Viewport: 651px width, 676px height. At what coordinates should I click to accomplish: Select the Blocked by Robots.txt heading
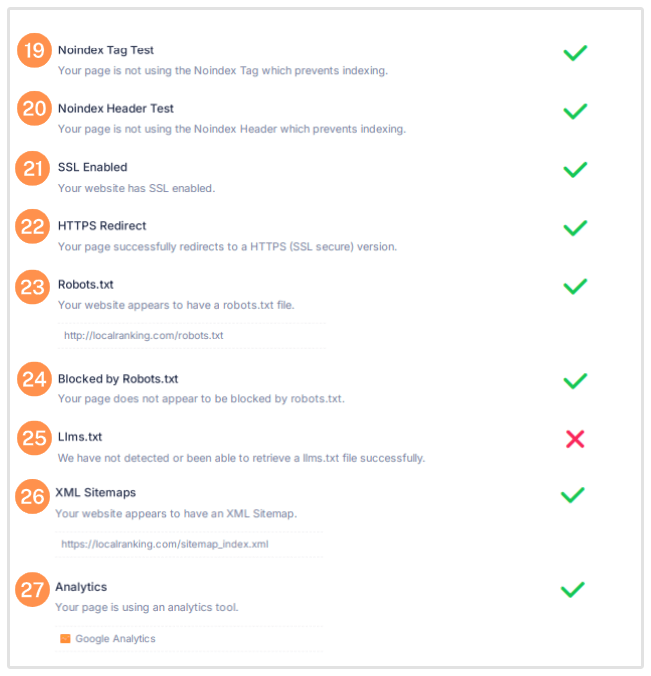click(118, 379)
